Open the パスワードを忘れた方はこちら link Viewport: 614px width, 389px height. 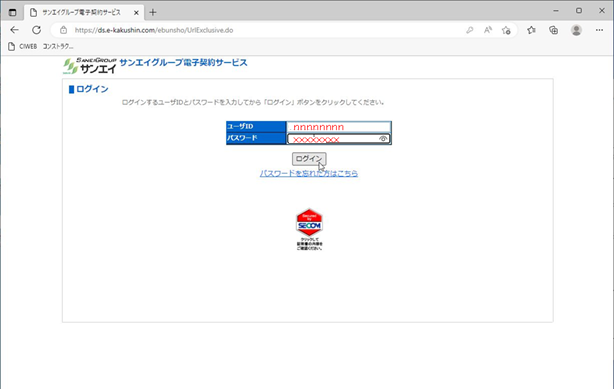click(309, 173)
